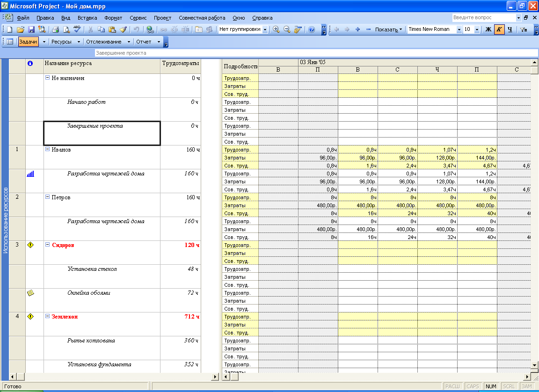Select the Format Painter brush
Screen dimensions: 539x392
[x=123, y=29]
